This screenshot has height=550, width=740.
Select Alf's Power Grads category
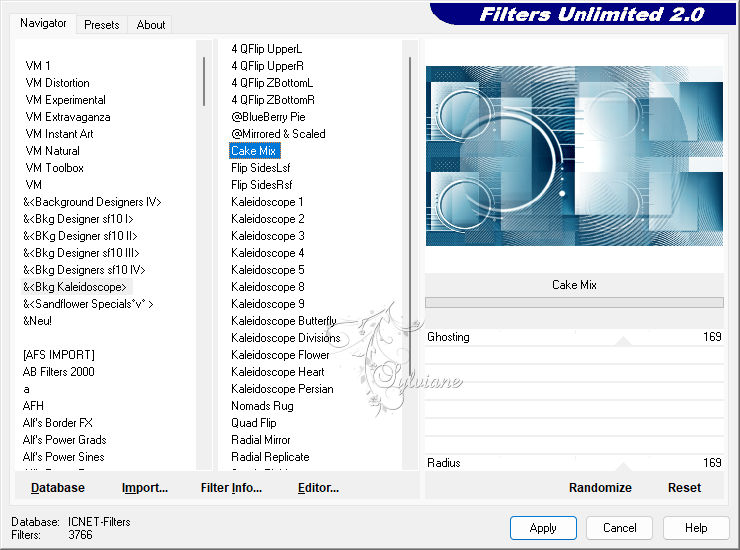tap(65, 440)
